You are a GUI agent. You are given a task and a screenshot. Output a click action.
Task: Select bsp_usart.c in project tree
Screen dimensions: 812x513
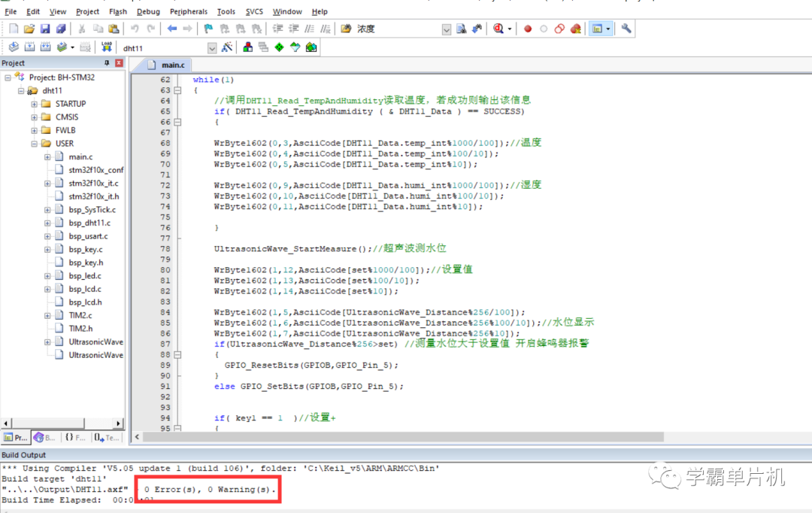pos(88,236)
